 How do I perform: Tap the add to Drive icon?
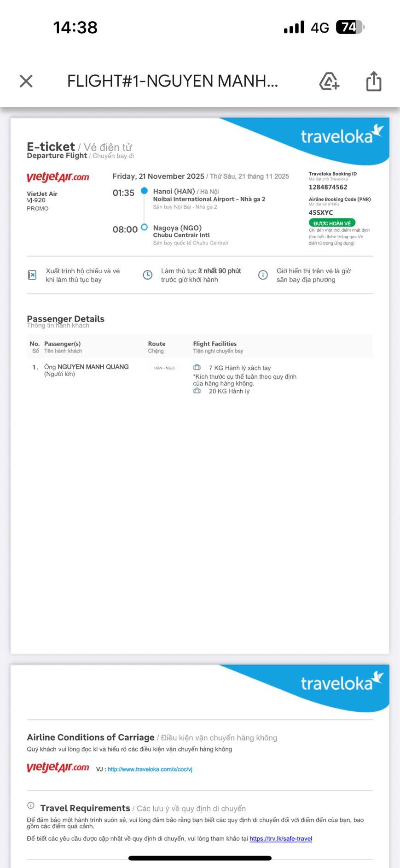click(329, 81)
